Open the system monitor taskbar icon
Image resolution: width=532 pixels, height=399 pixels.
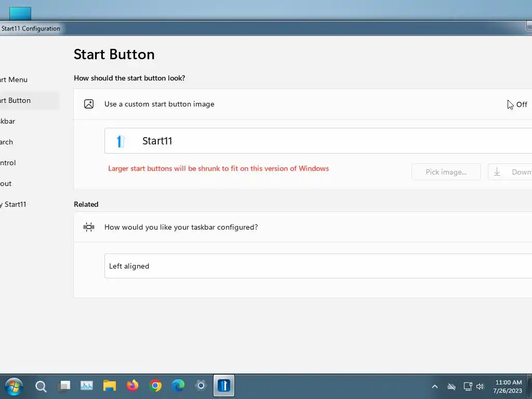[87, 386]
